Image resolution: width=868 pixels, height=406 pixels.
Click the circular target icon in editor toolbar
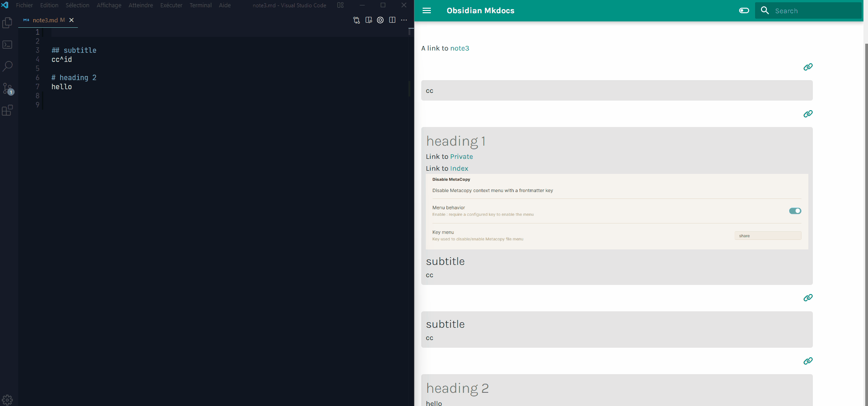coord(380,20)
